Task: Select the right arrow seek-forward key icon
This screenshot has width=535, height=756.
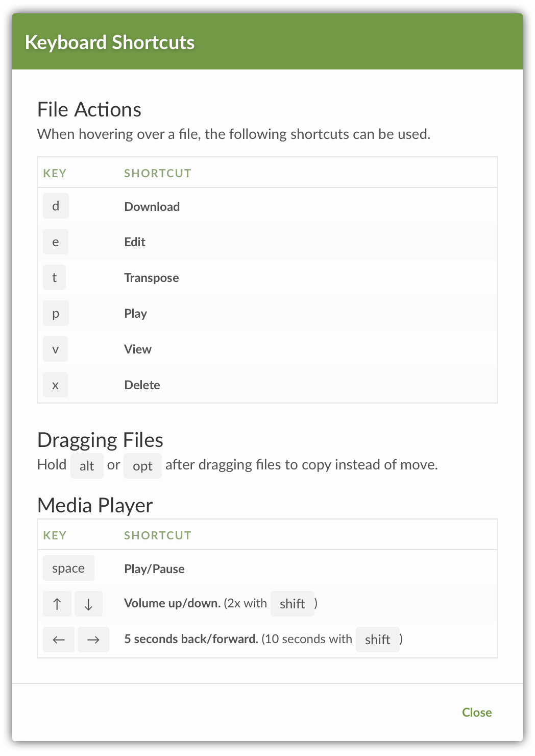Action: point(93,640)
